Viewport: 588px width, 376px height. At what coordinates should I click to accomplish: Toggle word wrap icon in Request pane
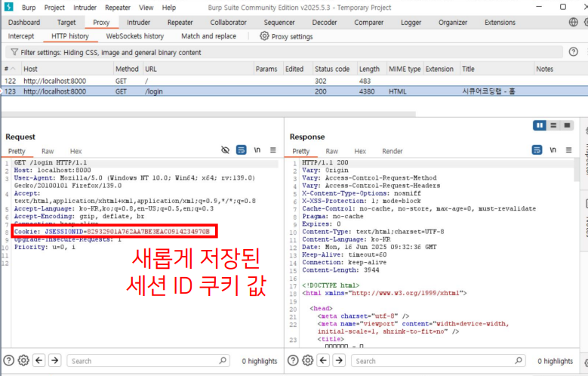241,150
